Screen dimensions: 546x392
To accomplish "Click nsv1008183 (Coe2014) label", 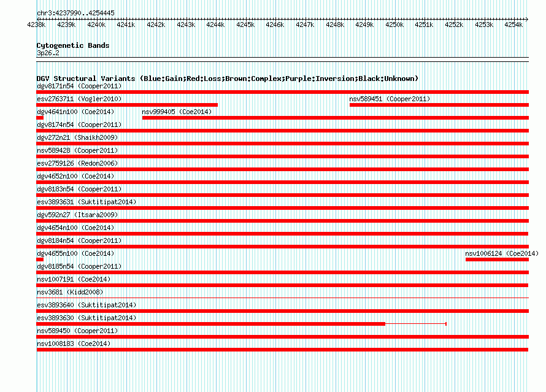I will [74, 344].
